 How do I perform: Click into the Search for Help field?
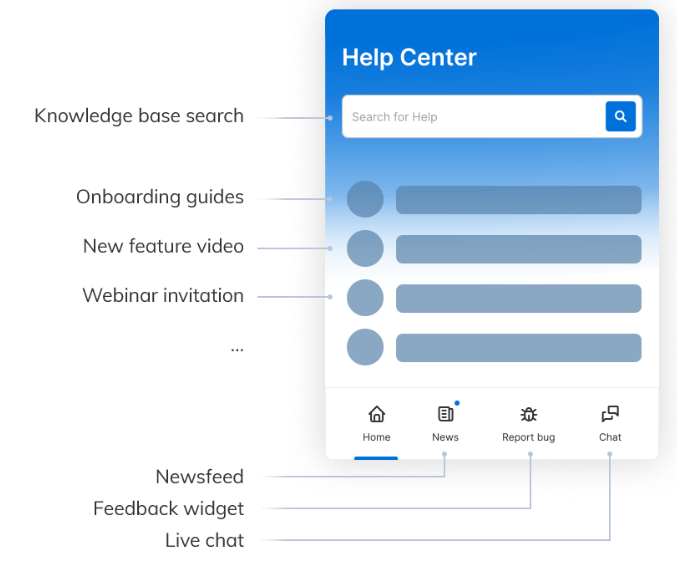coord(470,117)
